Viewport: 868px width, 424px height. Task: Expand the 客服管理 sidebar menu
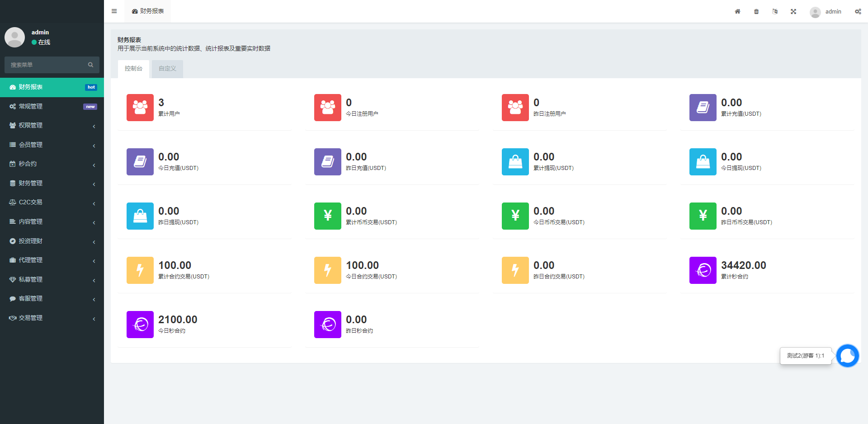[52, 299]
